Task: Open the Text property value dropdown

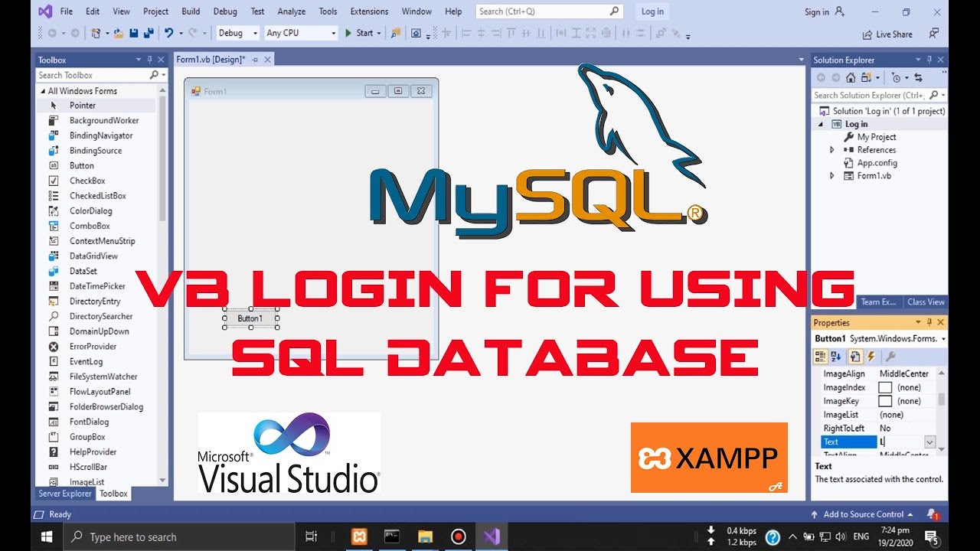Action: click(x=929, y=442)
